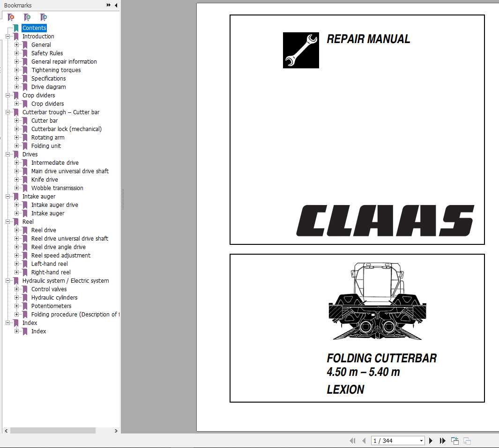Open the Specifications bookmark
The image size is (499, 448).
[x=48, y=79]
